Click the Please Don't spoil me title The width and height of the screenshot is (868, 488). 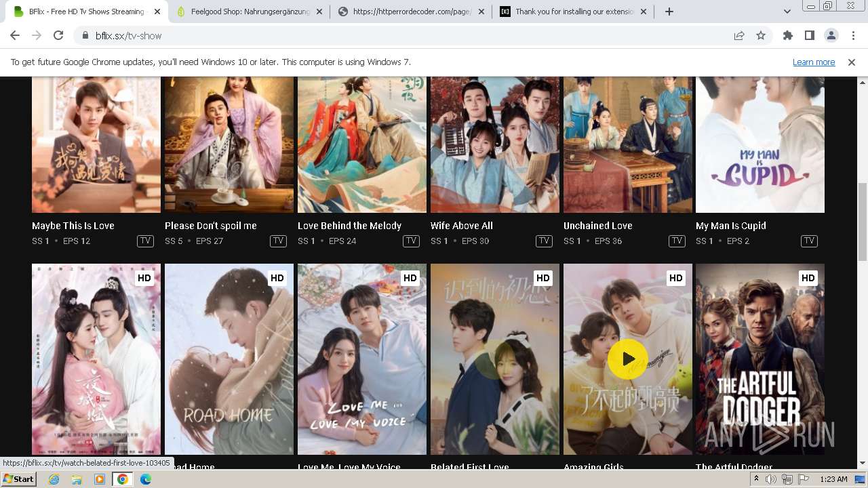(211, 226)
